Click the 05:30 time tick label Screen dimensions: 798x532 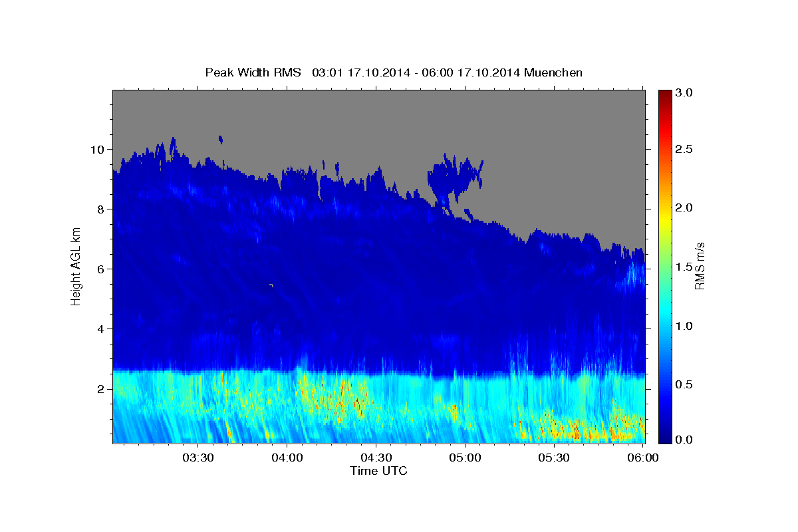553,458
